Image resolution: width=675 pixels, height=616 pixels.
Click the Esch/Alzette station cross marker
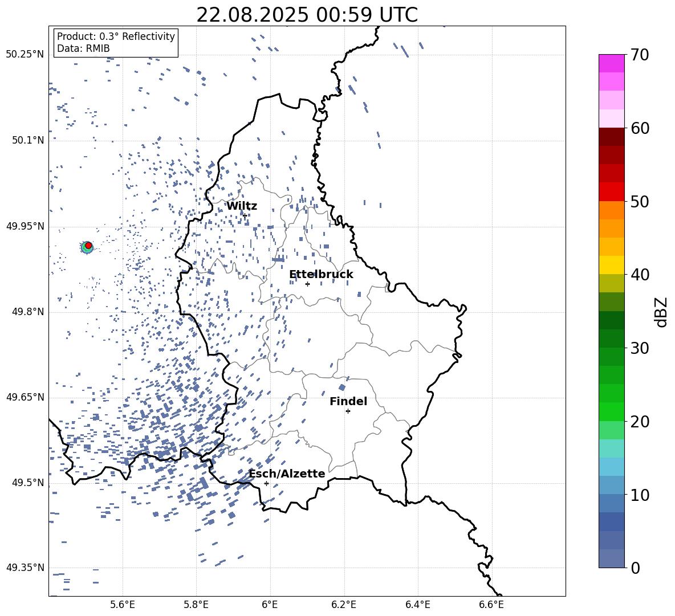click(266, 483)
